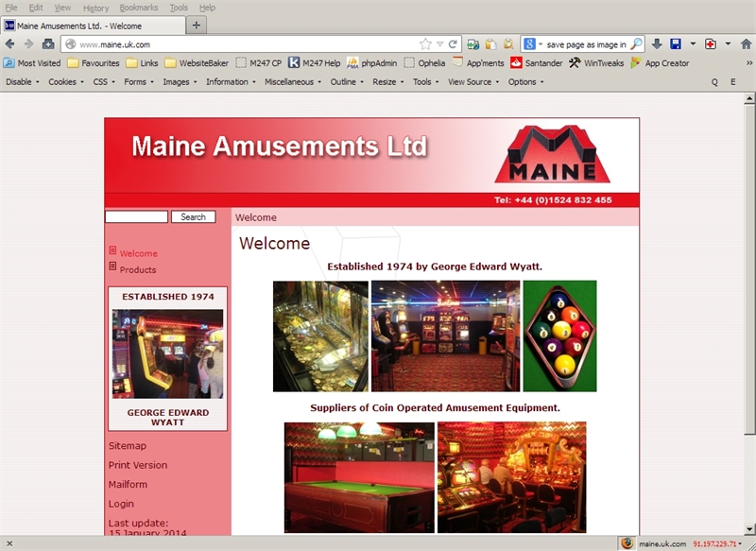The width and height of the screenshot is (756, 551).
Task: Click the website search text field
Action: click(136, 217)
